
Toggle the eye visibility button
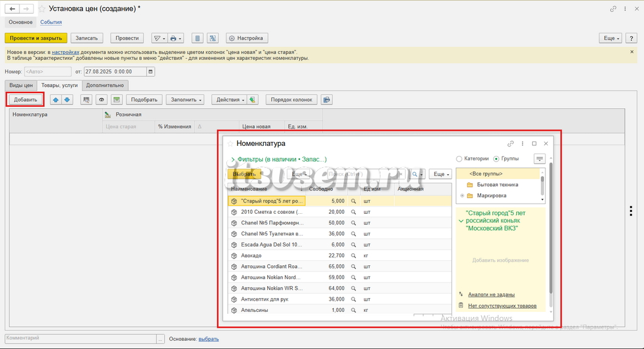(x=101, y=100)
